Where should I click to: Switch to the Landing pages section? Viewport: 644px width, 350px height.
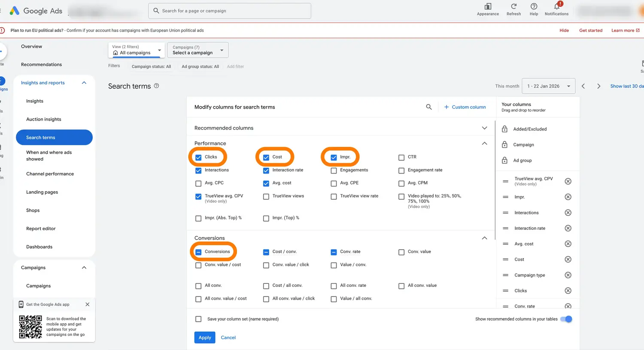tap(42, 192)
